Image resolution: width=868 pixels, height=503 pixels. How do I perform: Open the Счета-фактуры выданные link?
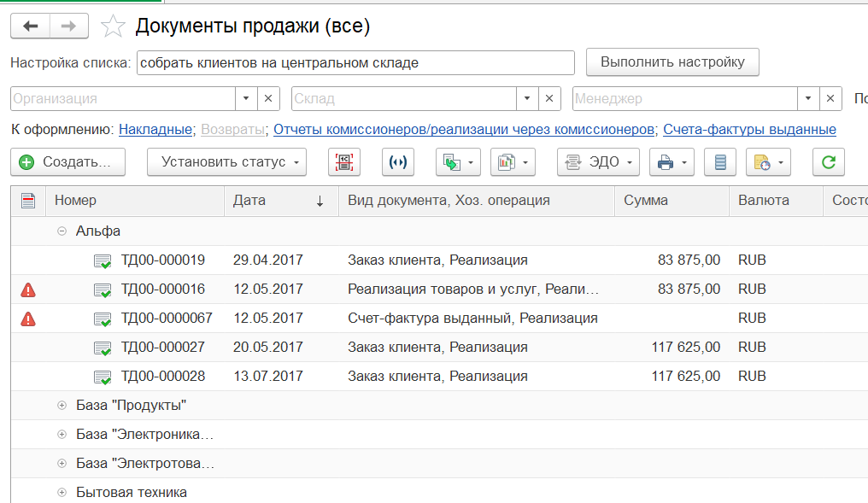pos(749,130)
